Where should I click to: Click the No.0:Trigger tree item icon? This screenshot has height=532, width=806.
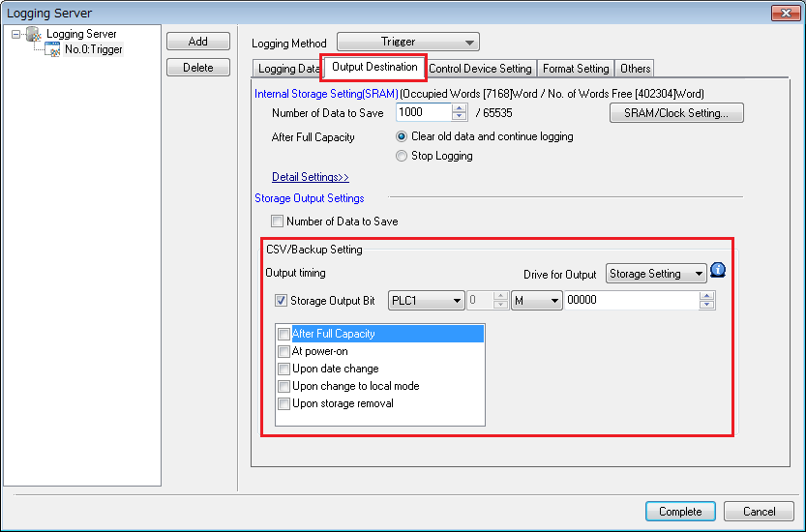click(x=52, y=49)
